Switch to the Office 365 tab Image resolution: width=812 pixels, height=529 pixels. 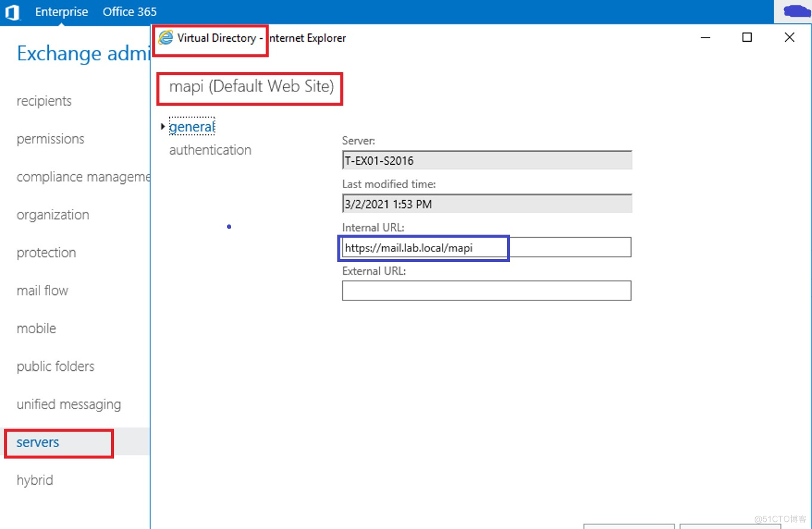point(130,12)
